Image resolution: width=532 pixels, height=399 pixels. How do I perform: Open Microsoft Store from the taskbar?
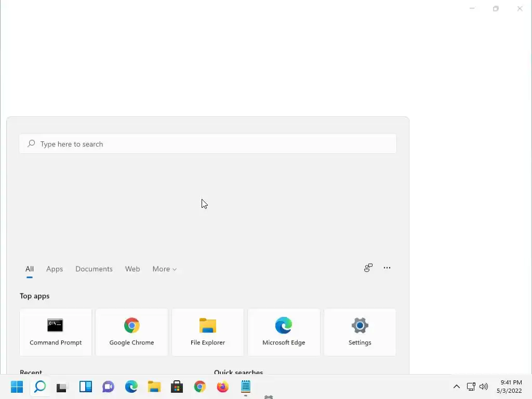(177, 387)
